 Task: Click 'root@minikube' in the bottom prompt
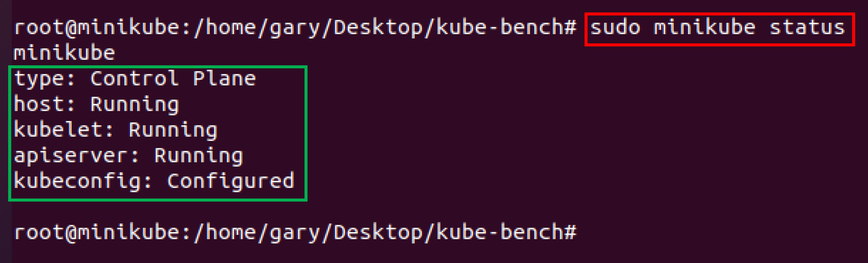pyautogui.click(x=97, y=232)
